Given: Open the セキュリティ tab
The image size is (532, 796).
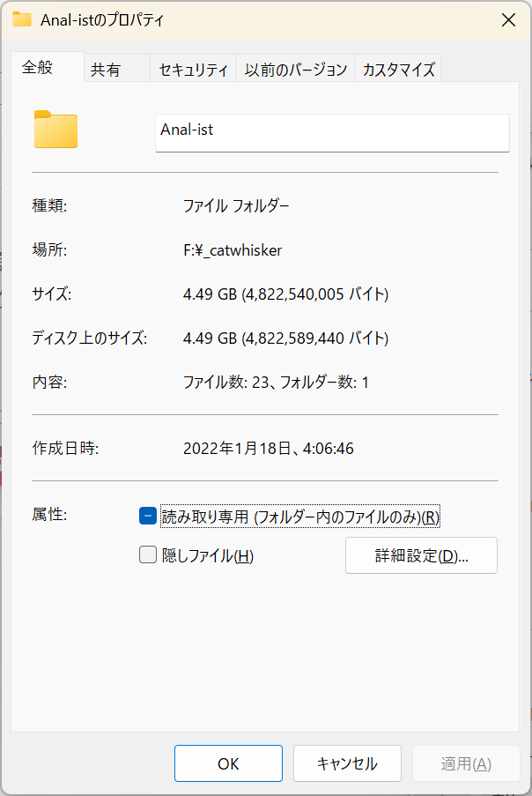Looking at the screenshot, I should [x=194, y=70].
